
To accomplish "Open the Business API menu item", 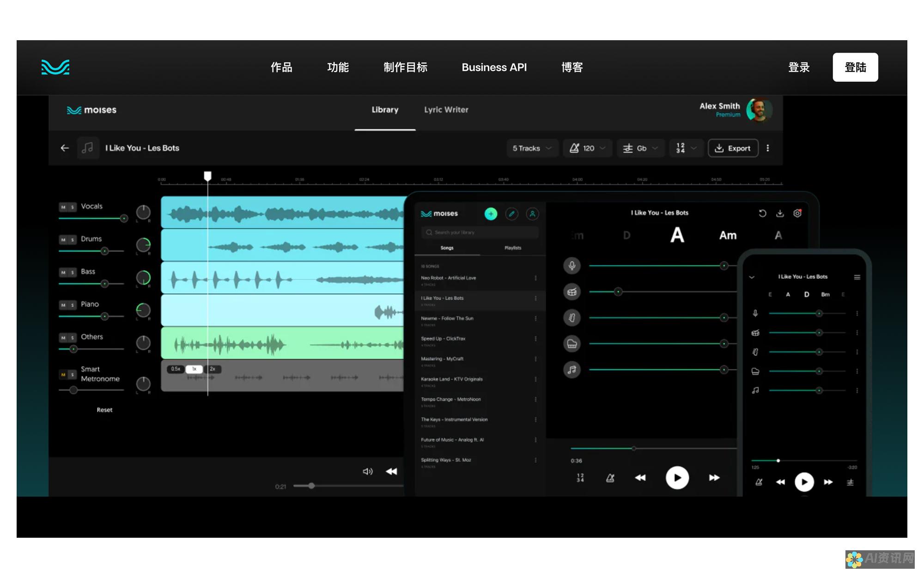I will (494, 67).
